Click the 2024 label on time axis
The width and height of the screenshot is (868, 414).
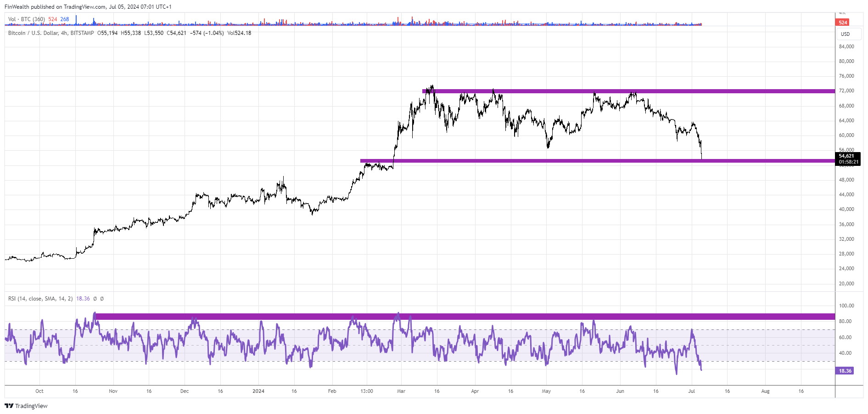258,391
